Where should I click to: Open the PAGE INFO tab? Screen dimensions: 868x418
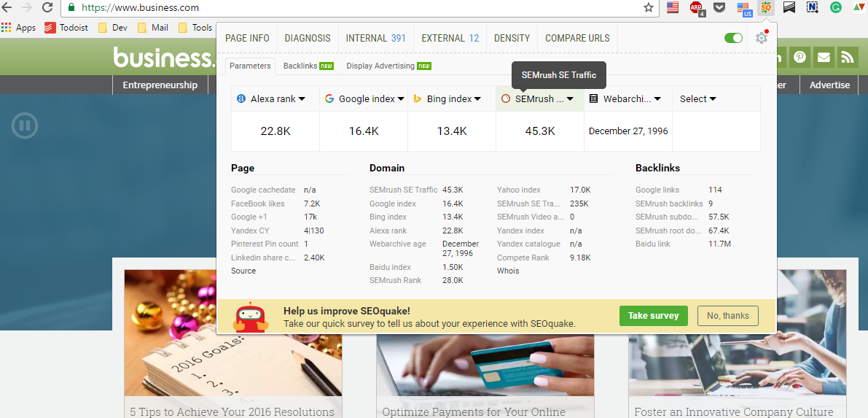point(248,38)
